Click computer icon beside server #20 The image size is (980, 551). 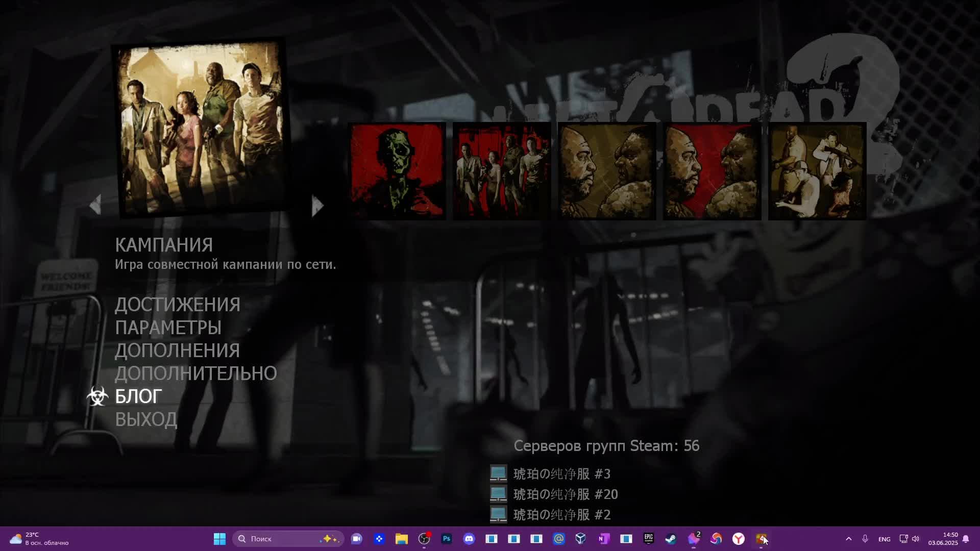click(x=498, y=494)
